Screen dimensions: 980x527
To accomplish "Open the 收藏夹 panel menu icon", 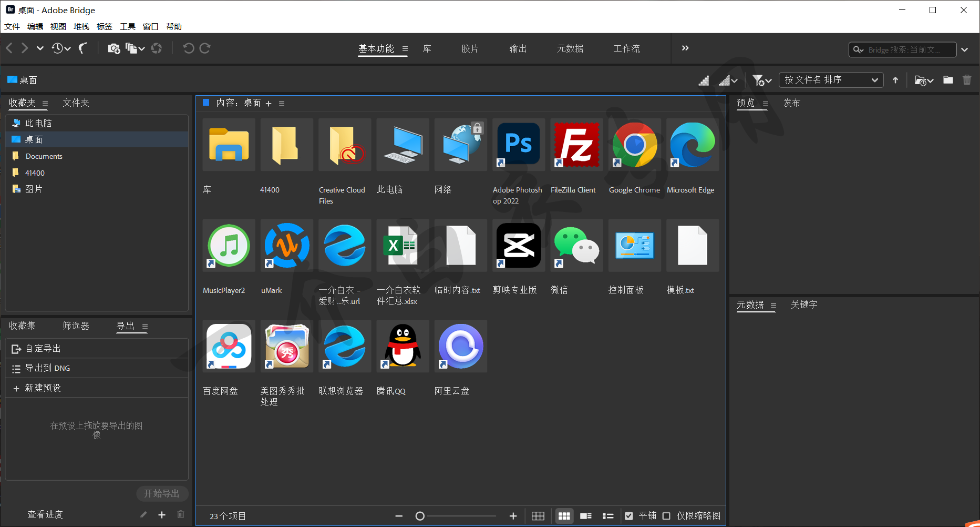I will click(45, 104).
